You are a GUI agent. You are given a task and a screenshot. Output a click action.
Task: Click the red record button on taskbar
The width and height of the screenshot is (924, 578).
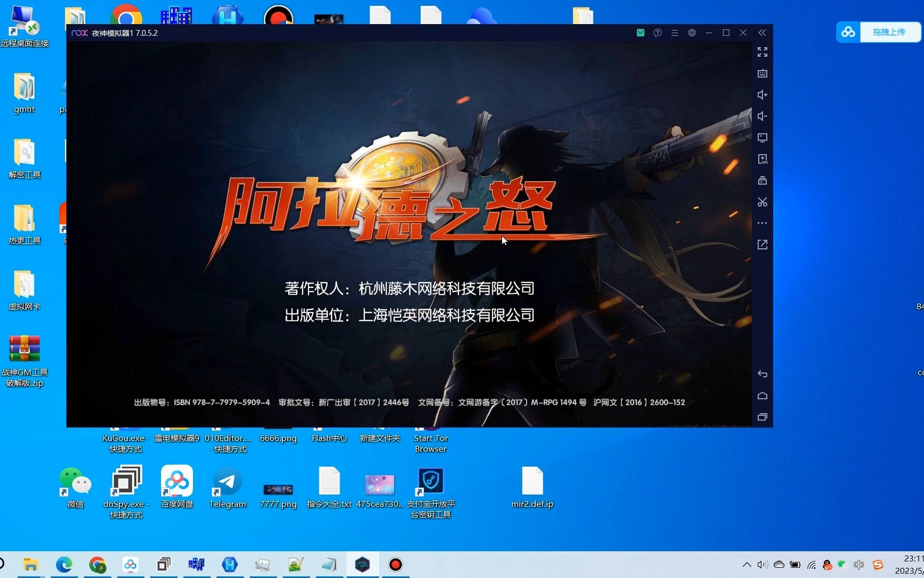coord(396,565)
